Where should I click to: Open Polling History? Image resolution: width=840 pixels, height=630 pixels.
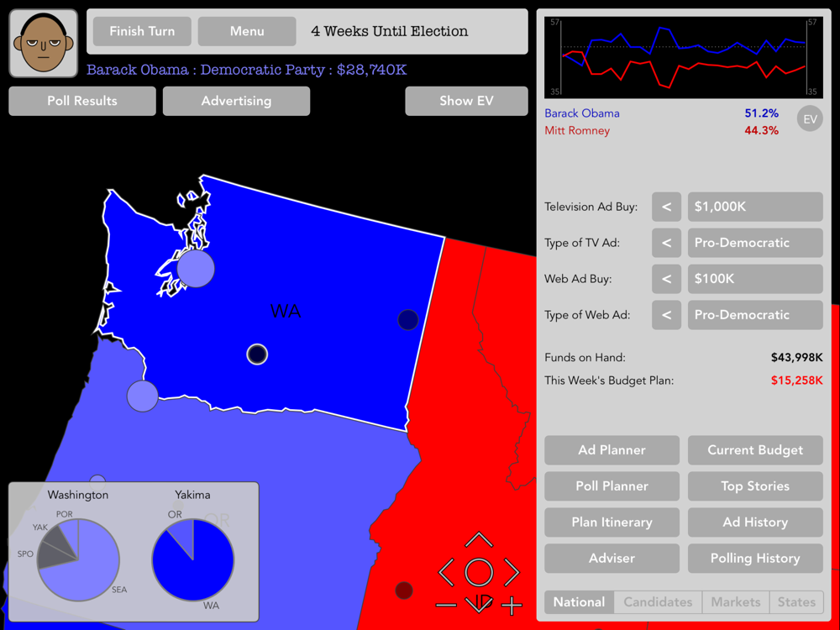(x=755, y=559)
